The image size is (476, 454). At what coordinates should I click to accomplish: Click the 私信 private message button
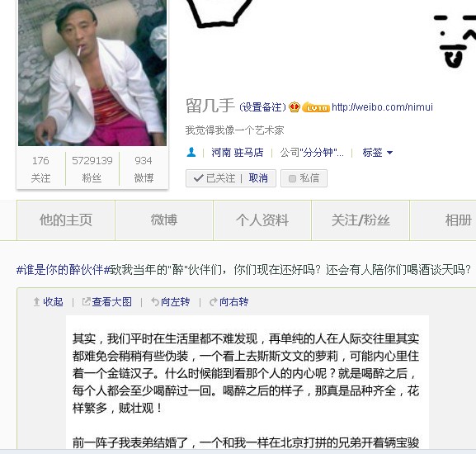(304, 178)
